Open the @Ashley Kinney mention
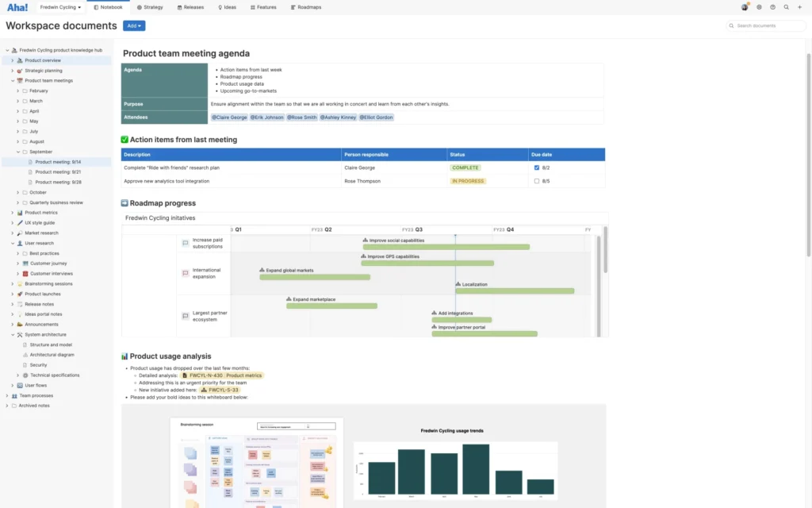 pyautogui.click(x=338, y=117)
